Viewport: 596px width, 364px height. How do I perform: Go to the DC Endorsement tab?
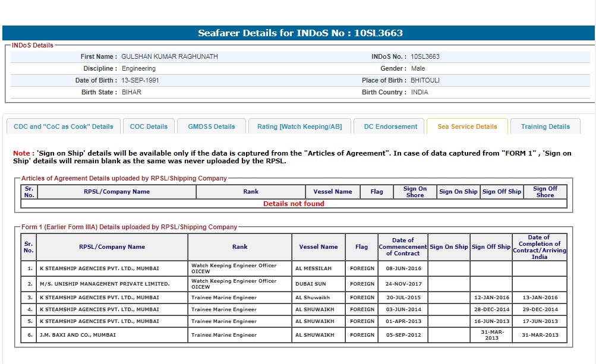(390, 126)
